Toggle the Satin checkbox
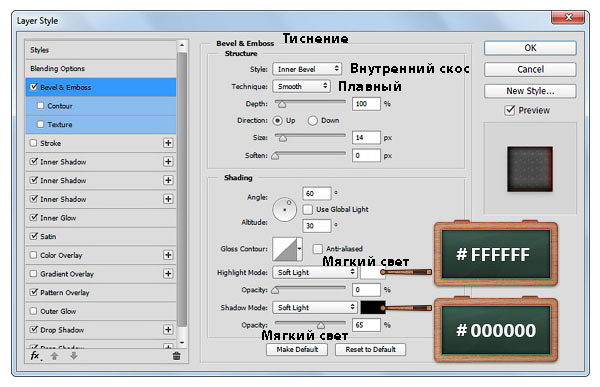The image size is (600, 387). coord(34,236)
